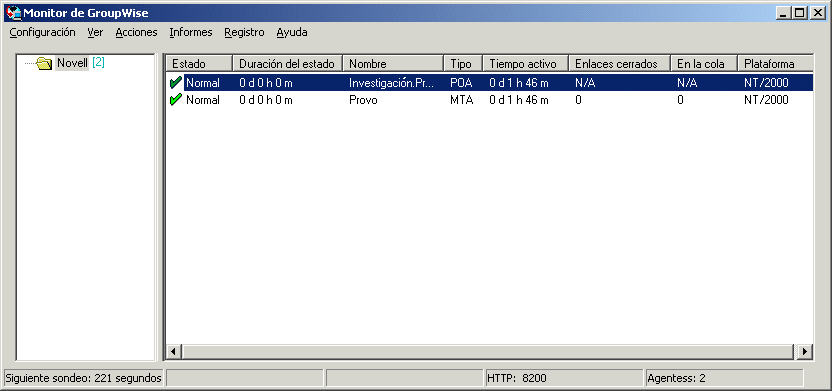Close the Monitor de GroupWise window
The image size is (832, 391).
[x=818, y=13]
